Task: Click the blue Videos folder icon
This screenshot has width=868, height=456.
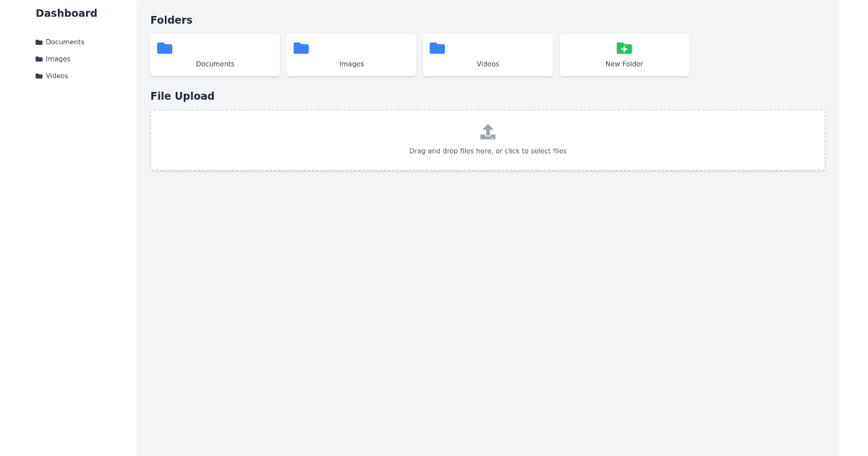Action: [x=438, y=48]
